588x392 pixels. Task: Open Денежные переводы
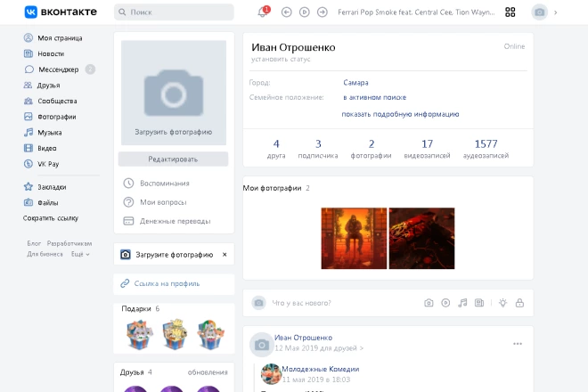point(167,221)
